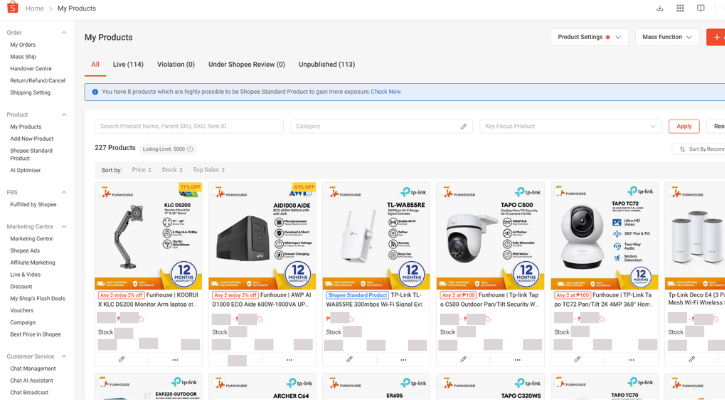Open Return/Refund/Cancel in sidebar
725x400 pixels.
[x=37, y=80]
